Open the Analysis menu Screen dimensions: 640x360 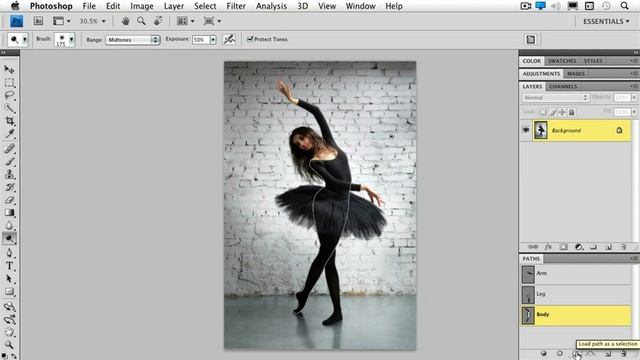[271, 6]
